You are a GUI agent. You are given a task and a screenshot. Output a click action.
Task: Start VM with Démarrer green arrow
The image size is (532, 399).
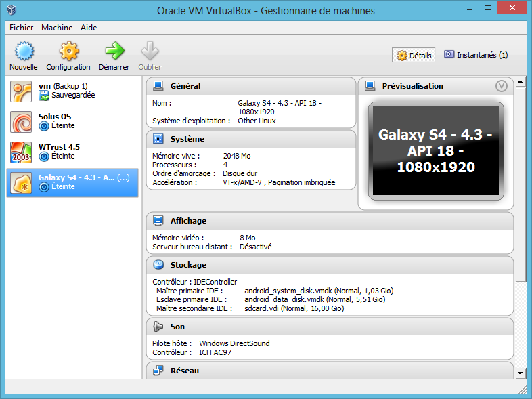[114, 51]
